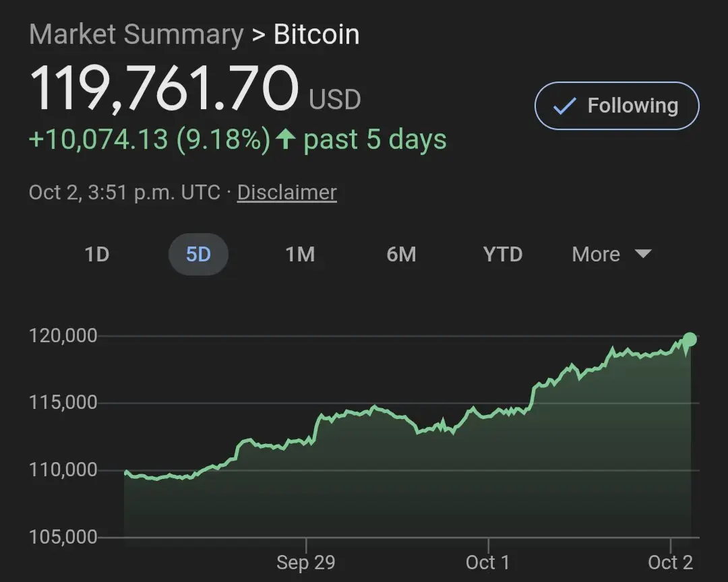Click the green up arrow icon
Viewport: 728px width, 582px height.
point(286,139)
